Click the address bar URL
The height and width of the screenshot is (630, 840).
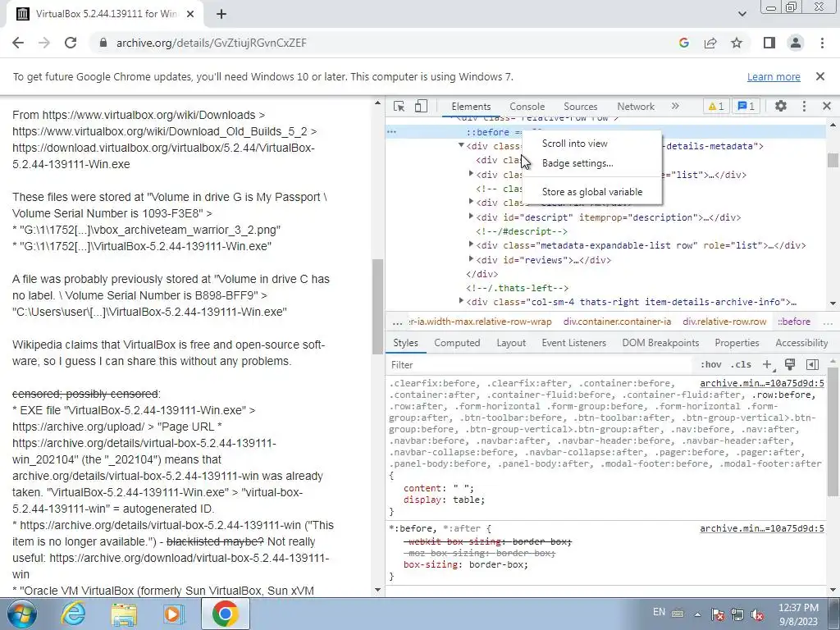click(212, 43)
